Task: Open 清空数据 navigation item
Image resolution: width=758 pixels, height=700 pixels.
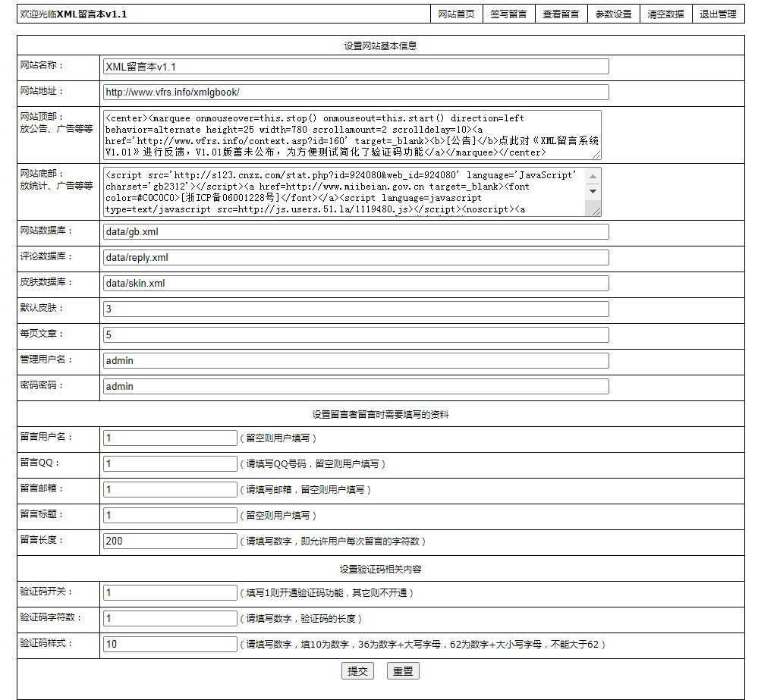Action: [665, 14]
